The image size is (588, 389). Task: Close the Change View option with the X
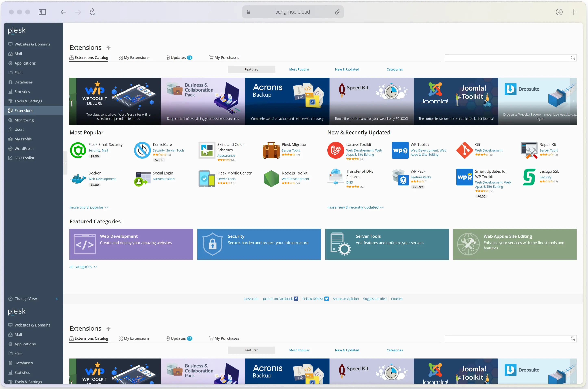[x=57, y=299]
